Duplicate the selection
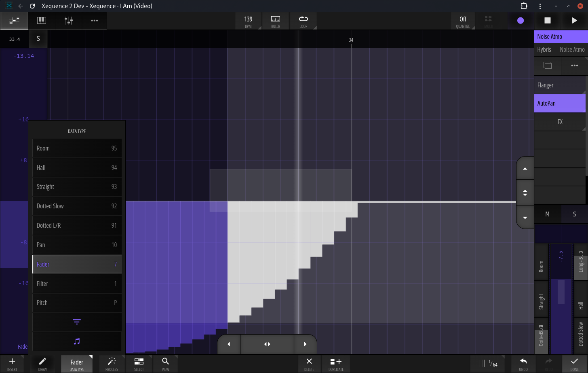Image resolution: width=588 pixels, height=373 pixels. [336, 364]
